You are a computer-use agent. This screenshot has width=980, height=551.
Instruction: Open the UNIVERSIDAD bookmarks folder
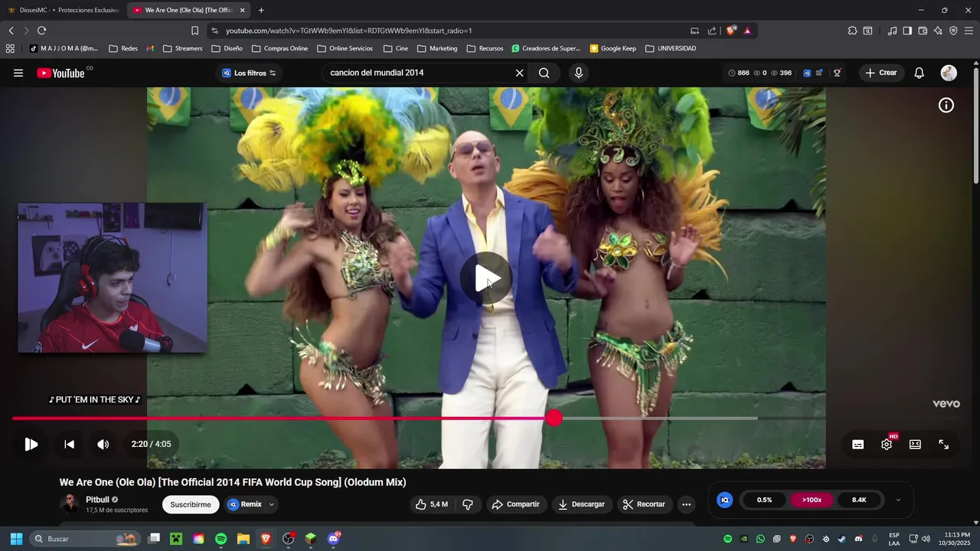(x=671, y=48)
